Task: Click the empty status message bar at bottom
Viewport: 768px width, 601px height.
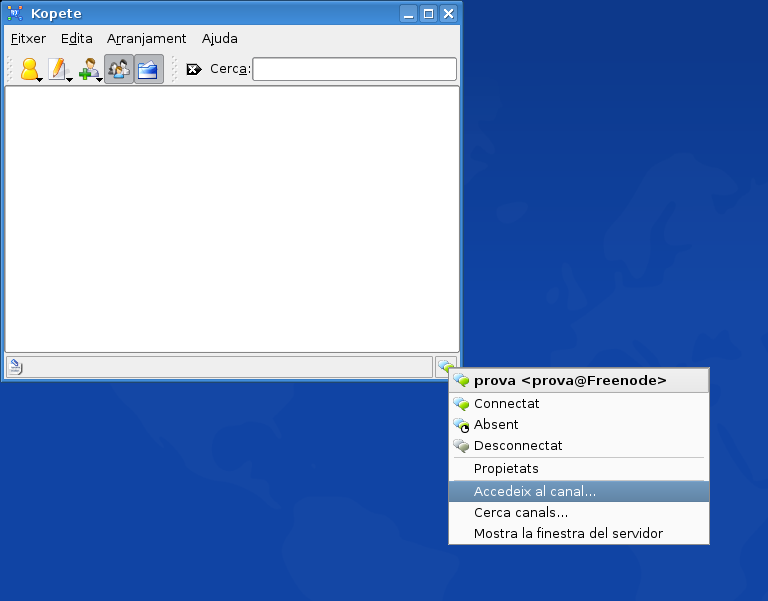Action: click(219, 367)
